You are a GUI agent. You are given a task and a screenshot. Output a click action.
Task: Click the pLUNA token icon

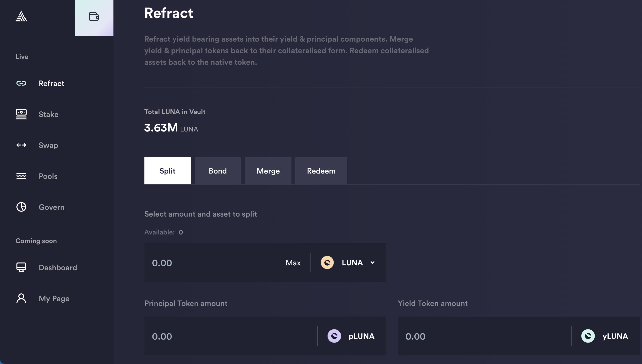(334, 336)
